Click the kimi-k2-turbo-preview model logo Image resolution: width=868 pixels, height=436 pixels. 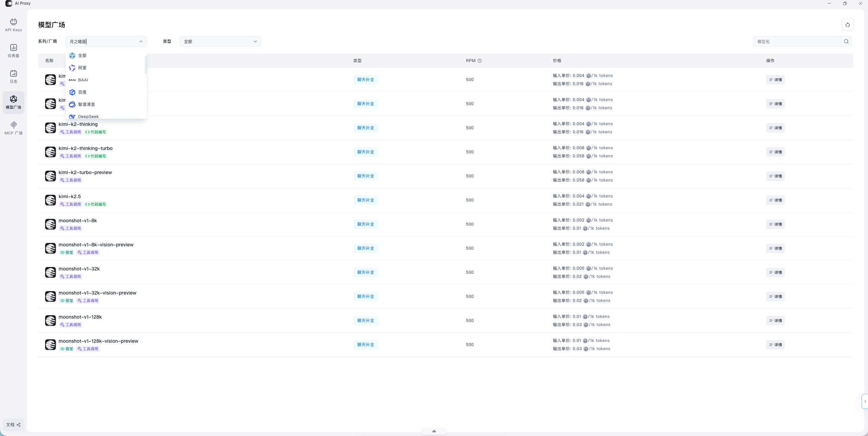[51, 176]
